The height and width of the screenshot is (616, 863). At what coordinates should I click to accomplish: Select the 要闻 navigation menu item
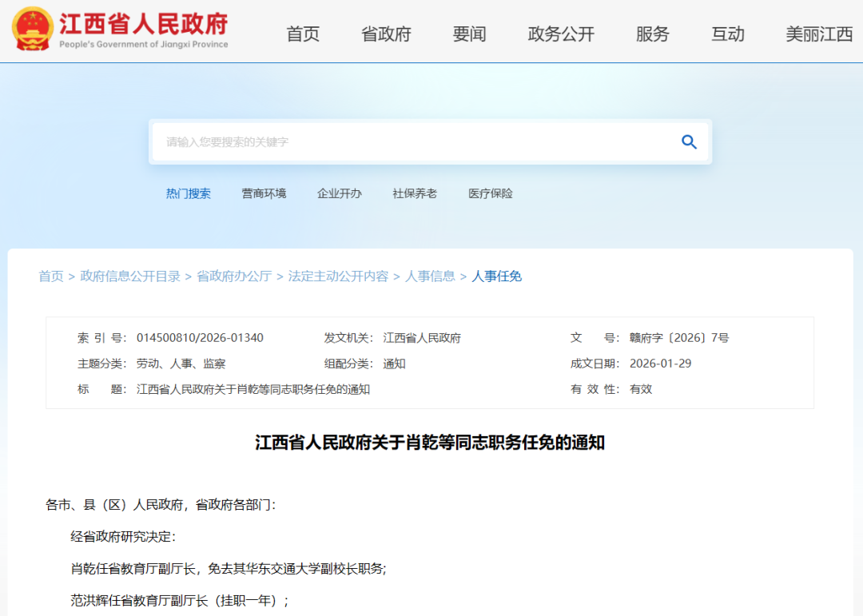pyautogui.click(x=469, y=34)
